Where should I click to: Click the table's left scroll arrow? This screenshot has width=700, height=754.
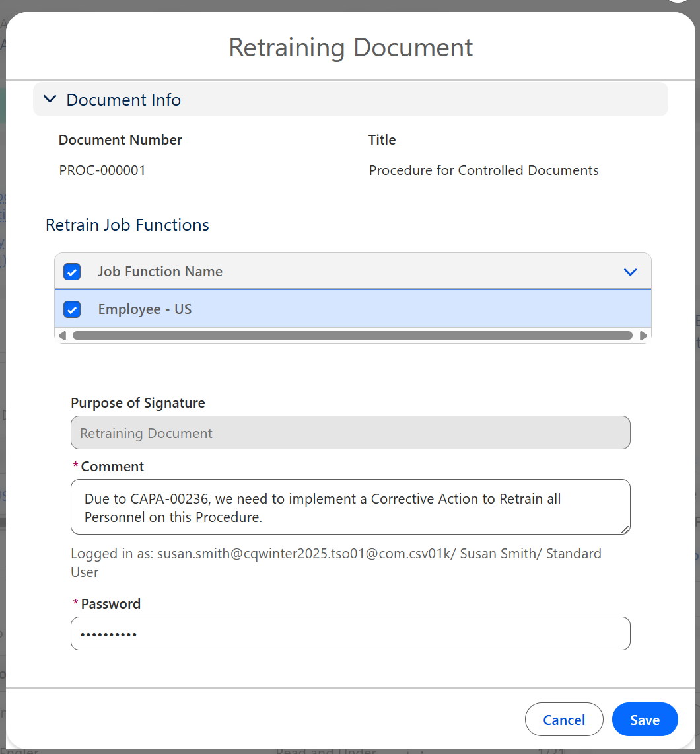(x=62, y=336)
